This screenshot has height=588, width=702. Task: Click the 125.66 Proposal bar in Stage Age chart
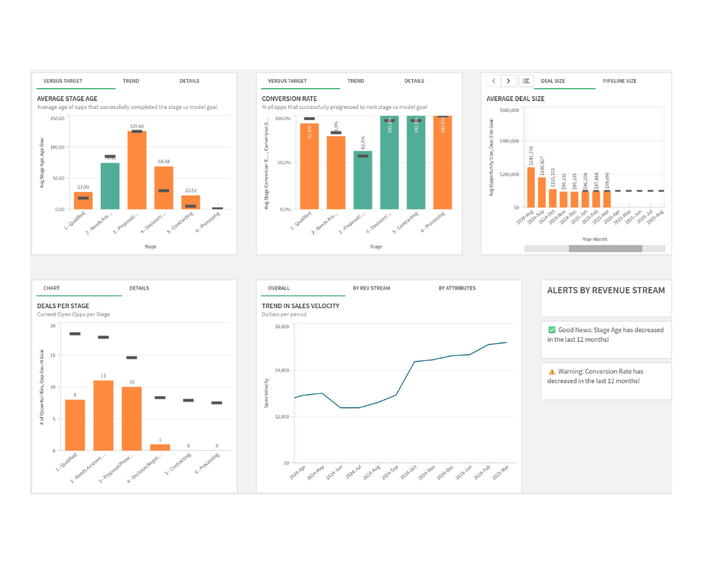(137, 170)
